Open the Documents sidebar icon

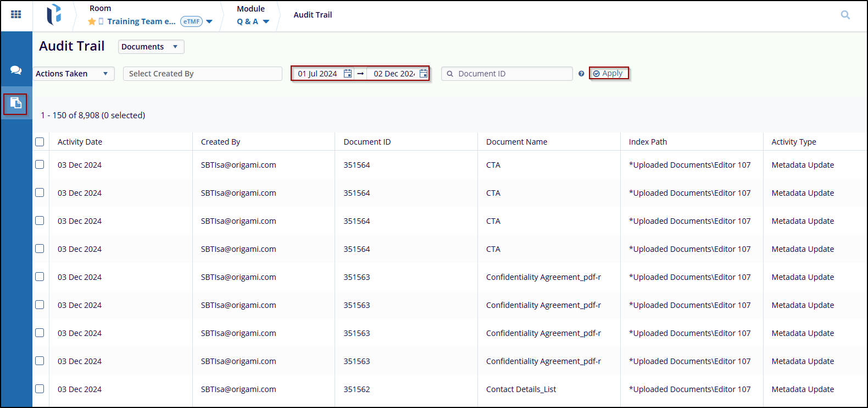(15, 104)
